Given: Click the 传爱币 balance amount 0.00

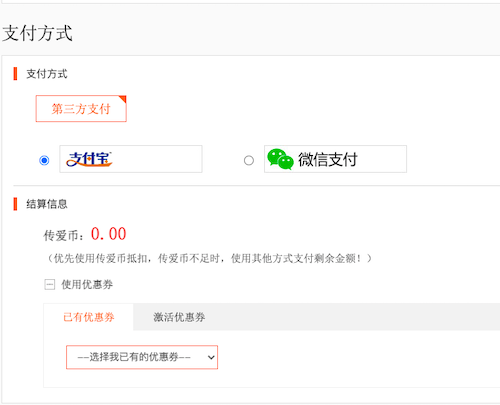Looking at the screenshot, I should coord(109,234).
